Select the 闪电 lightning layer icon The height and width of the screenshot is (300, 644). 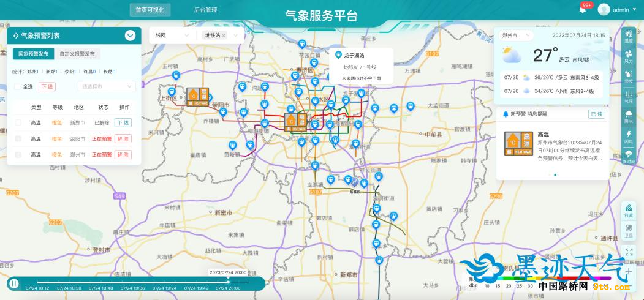(629, 137)
